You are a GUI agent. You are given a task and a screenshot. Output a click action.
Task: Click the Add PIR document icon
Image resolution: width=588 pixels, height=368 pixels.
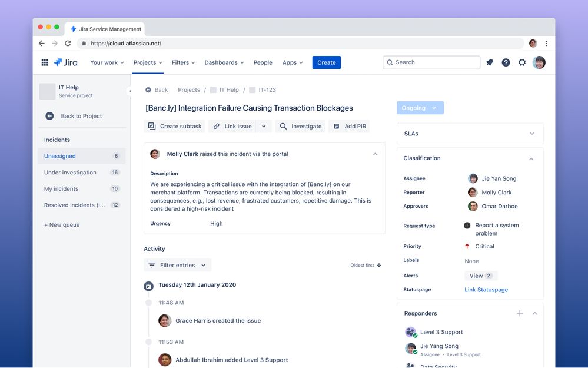click(x=336, y=127)
